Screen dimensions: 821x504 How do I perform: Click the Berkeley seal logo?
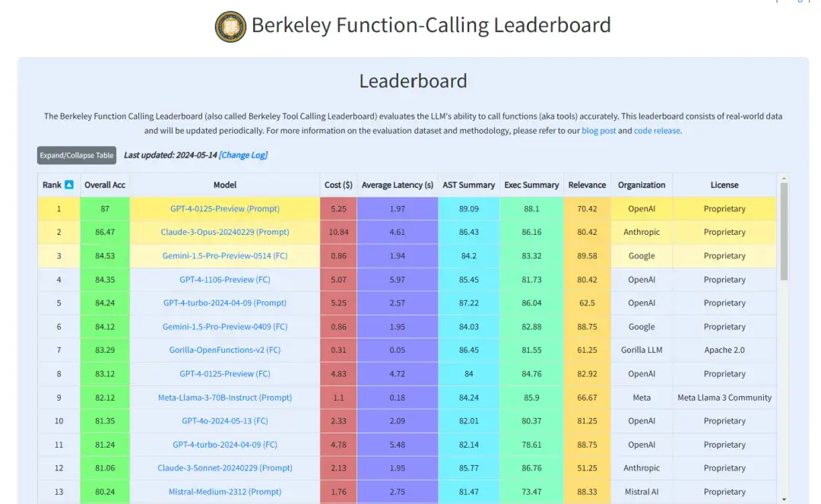pos(230,27)
